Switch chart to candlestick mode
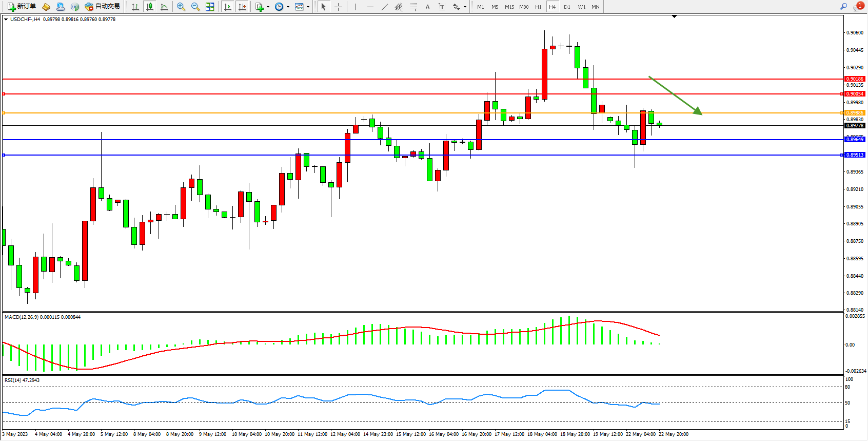Image resolution: width=868 pixels, height=441 pixels. click(150, 7)
